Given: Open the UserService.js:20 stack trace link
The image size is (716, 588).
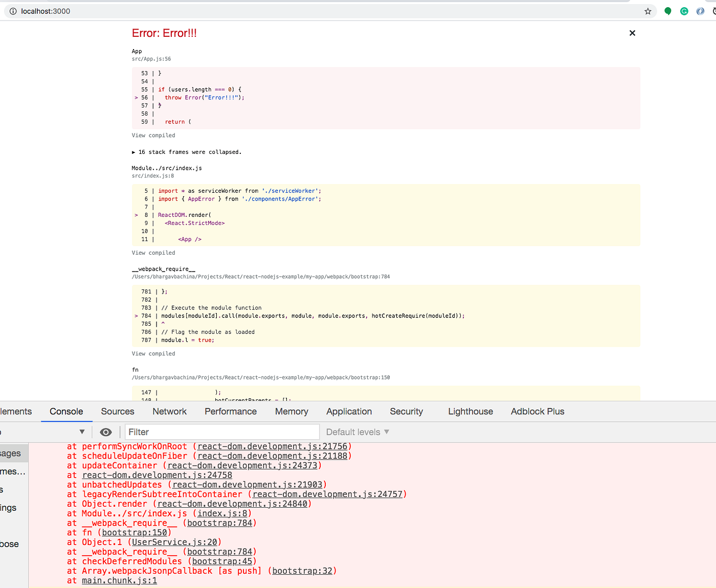Looking at the screenshot, I should coord(174,542).
